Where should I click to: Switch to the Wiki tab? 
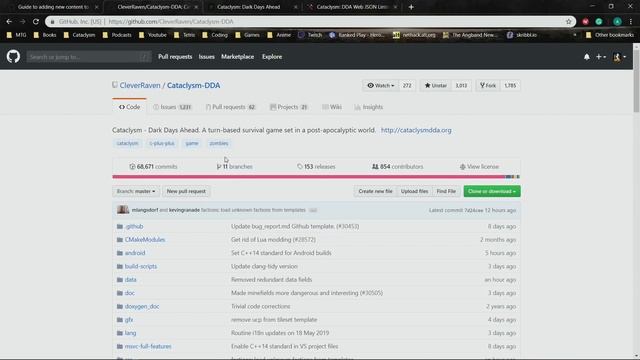click(x=332, y=107)
